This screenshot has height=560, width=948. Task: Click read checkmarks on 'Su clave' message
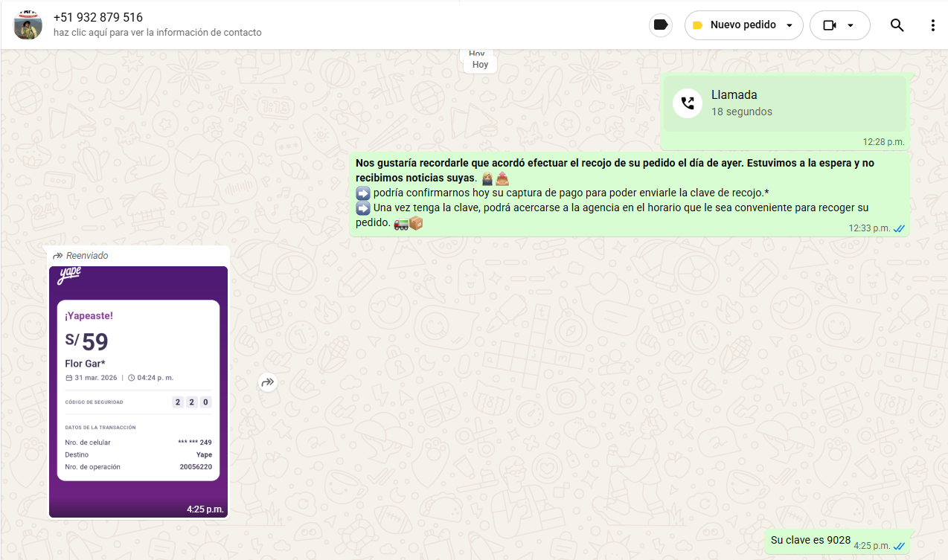point(899,546)
